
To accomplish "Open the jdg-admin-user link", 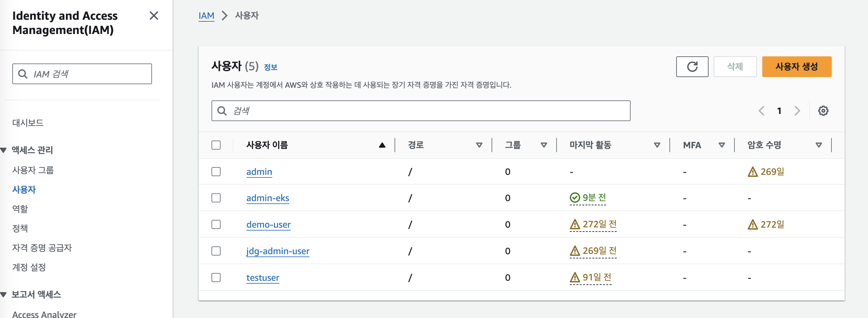I will 278,252.
